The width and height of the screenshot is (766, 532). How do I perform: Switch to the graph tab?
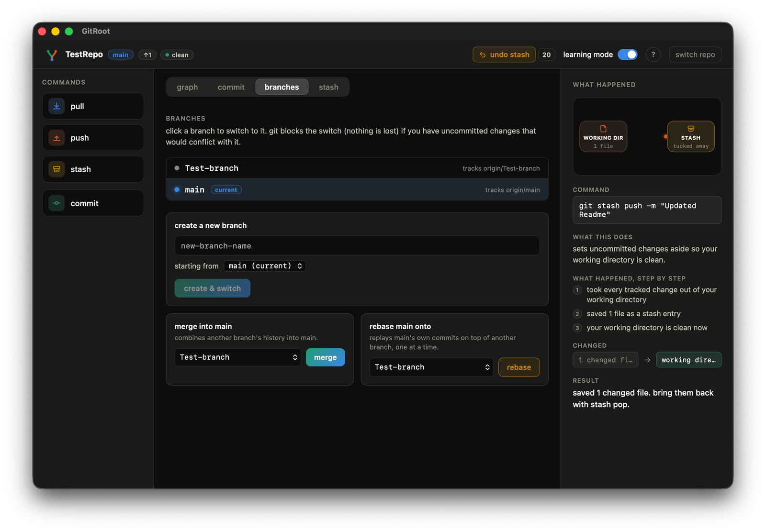coord(187,87)
